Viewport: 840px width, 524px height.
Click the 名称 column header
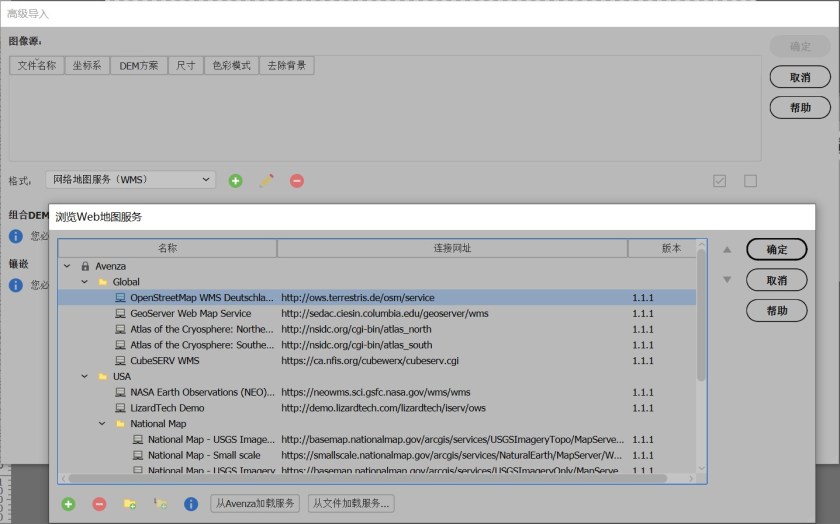[x=167, y=248]
